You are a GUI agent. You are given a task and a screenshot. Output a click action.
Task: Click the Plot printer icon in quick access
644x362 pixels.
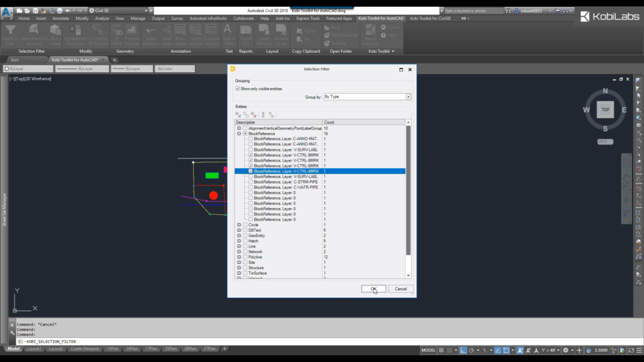pyautogui.click(x=60, y=11)
